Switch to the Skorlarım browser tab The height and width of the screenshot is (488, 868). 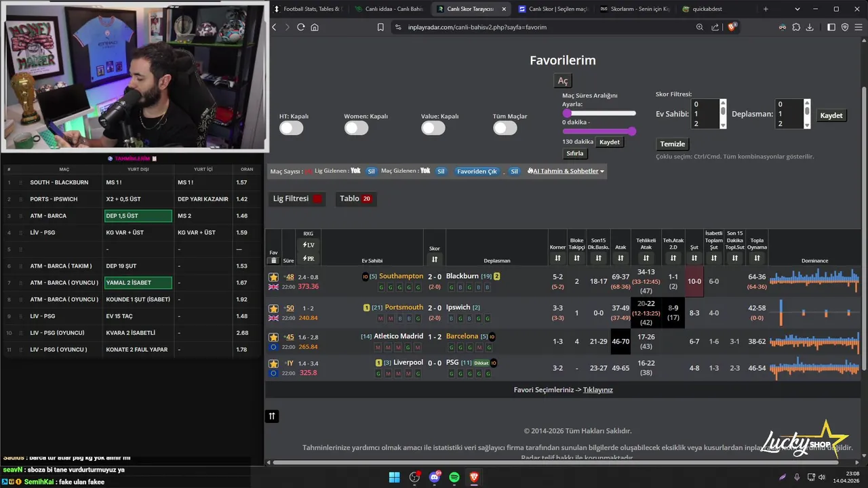click(635, 9)
